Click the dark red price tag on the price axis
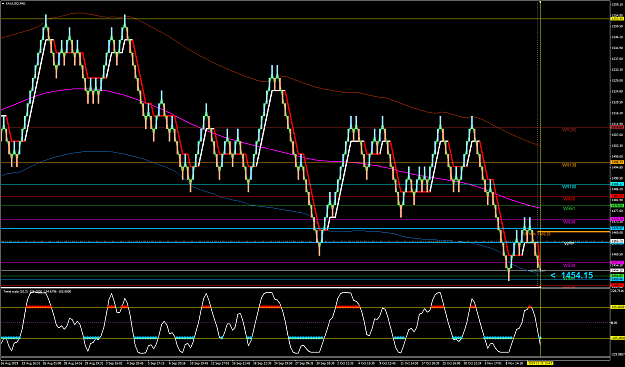The width and height of the screenshot is (625, 367). (x=617, y=127)
